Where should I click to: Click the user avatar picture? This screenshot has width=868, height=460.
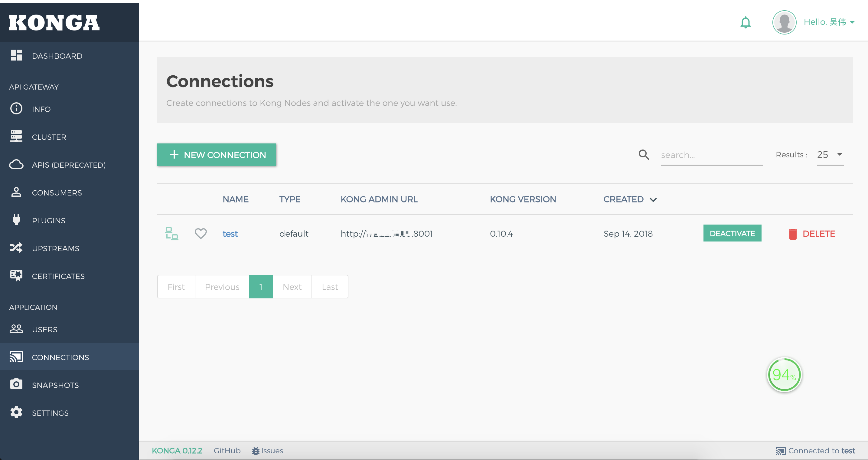point(784,22)
